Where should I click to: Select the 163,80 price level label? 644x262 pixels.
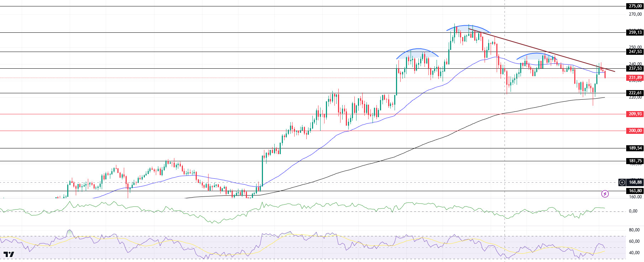[635, 191]
